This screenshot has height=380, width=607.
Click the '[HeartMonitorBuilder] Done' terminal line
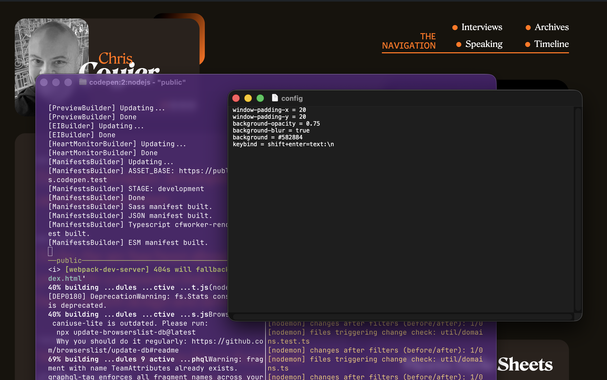click(x=103, y=153)
